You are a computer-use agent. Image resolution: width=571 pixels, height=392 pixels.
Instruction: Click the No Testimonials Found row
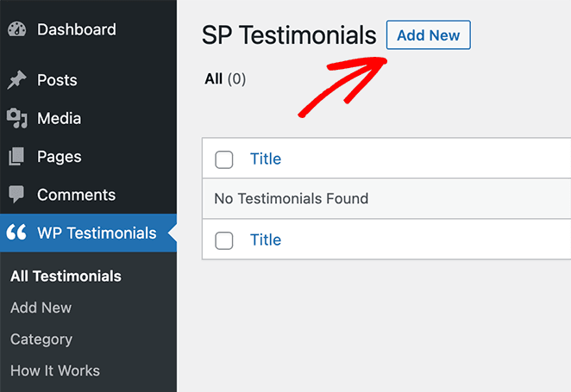pyautogui.click(x=292, y=199)
